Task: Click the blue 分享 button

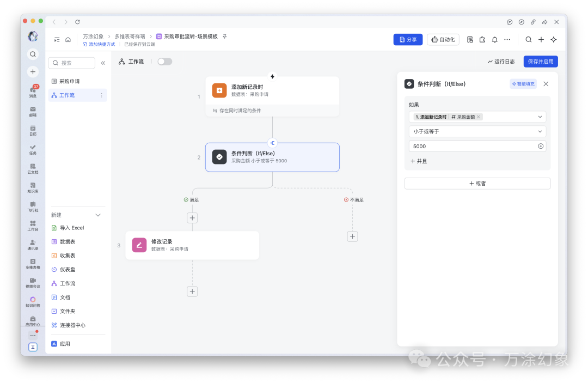Action: coord(408,39)
